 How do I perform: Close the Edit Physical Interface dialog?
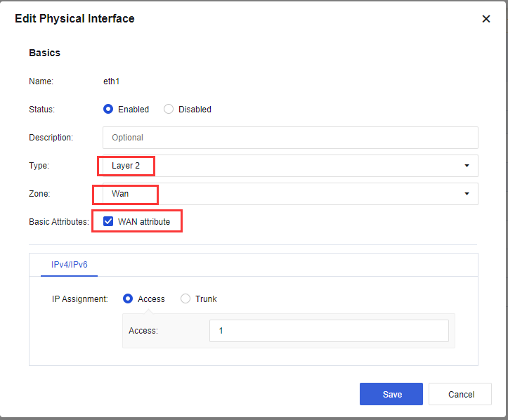[x=486, y=19]
